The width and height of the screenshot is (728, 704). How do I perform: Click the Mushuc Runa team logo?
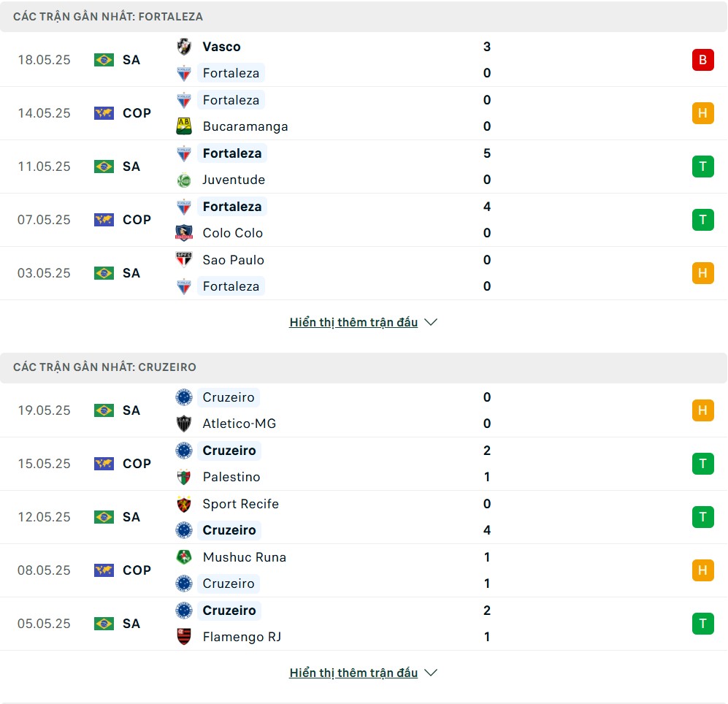(184, 557)
